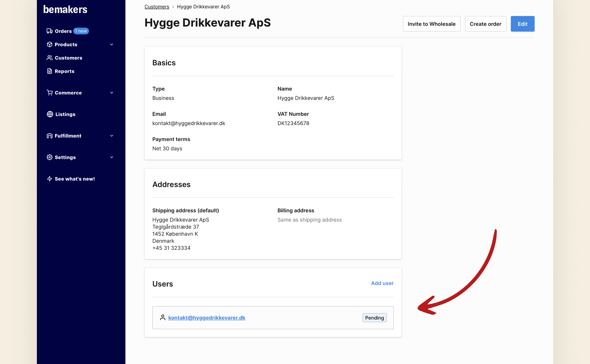Viewport: 590px width, 364px height.
Task: Click the blue Edit button
Action: [522, 24]
